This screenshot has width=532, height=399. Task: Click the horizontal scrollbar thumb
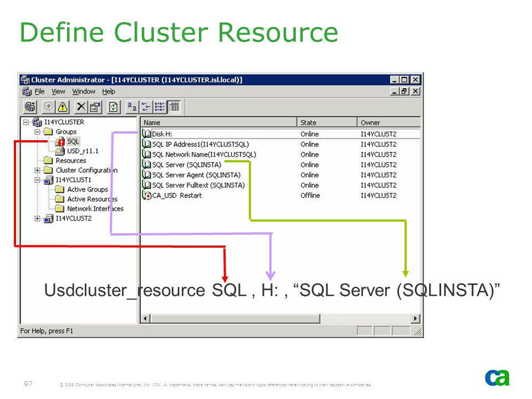click(235, 319)
